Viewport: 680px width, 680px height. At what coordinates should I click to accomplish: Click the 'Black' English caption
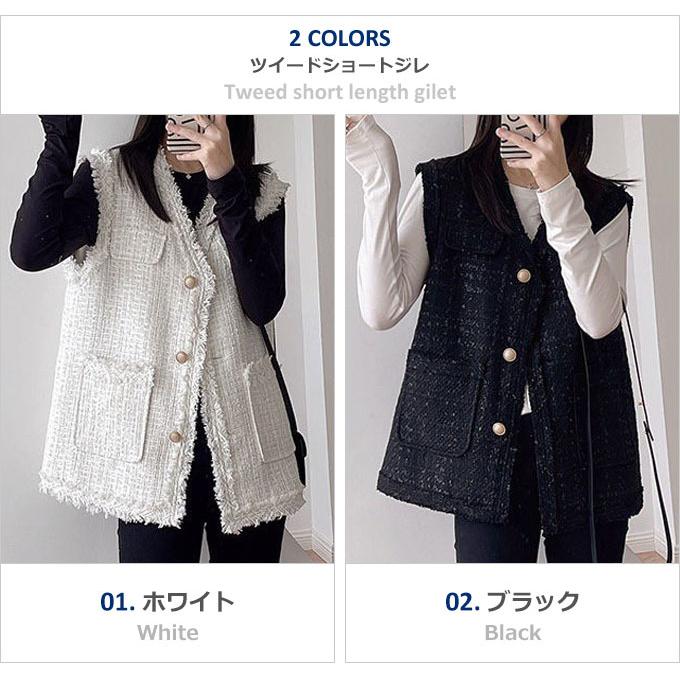(x=513, y=632)
